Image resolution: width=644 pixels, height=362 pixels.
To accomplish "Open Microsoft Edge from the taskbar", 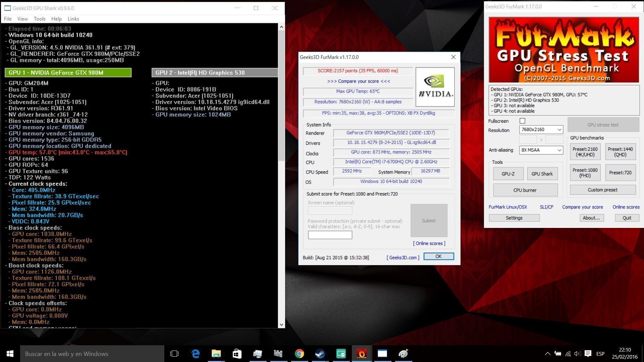I will (196, 354).
